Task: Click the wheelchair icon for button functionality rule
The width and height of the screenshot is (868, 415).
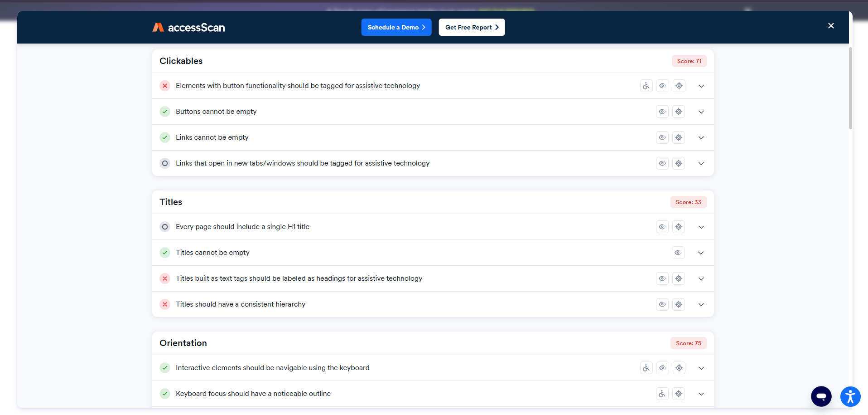Action: (646, 86)
